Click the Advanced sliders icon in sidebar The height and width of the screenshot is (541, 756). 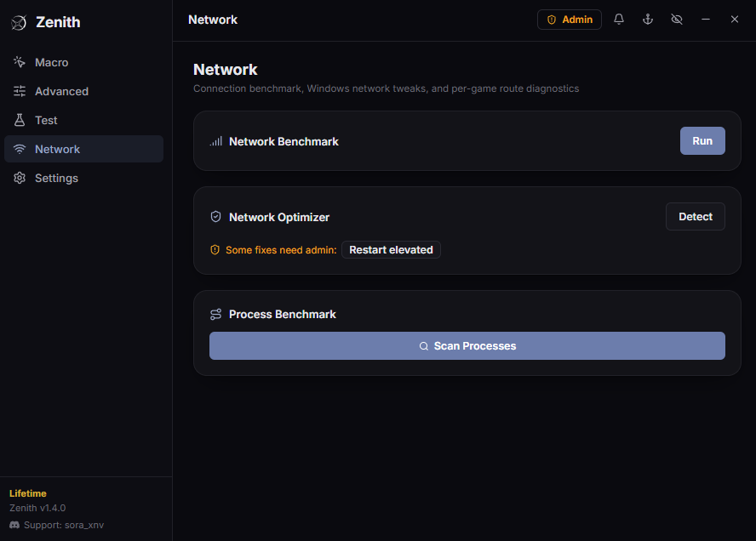20,91
